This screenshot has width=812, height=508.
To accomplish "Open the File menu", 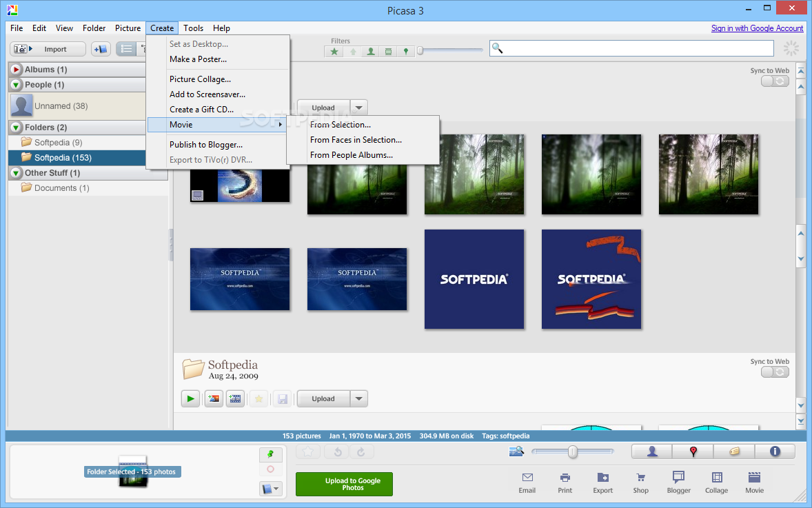I will pos(17,28).
